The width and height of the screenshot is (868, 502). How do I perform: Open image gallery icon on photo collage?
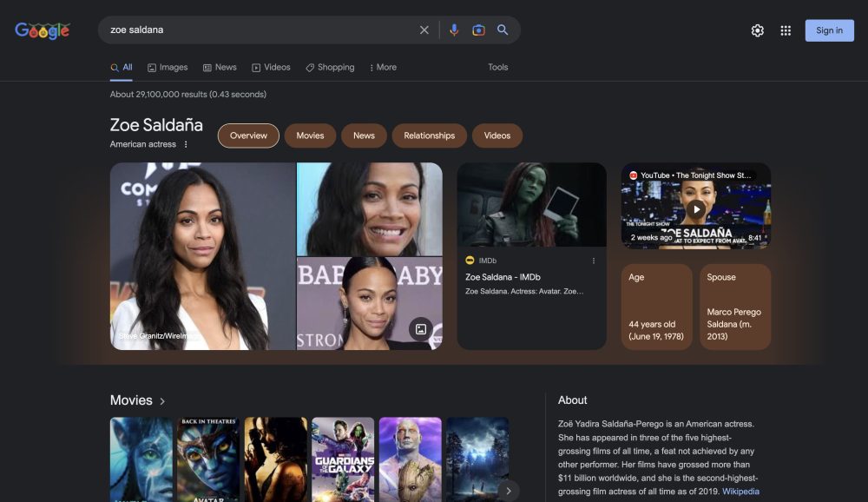click(421, 329)
